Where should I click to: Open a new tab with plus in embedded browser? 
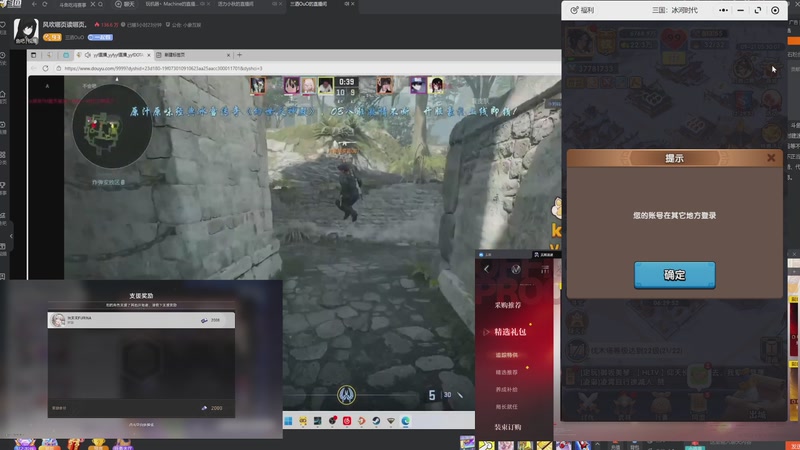(239, 55)
